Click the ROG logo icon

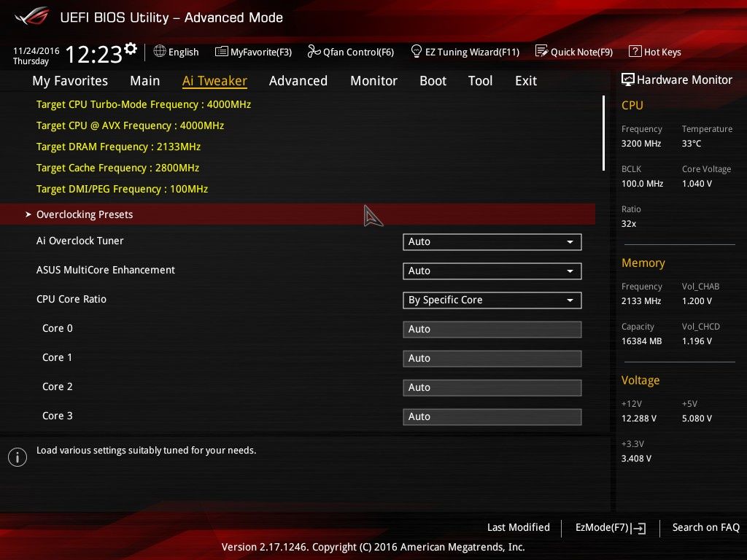click(x=32, y=17)
